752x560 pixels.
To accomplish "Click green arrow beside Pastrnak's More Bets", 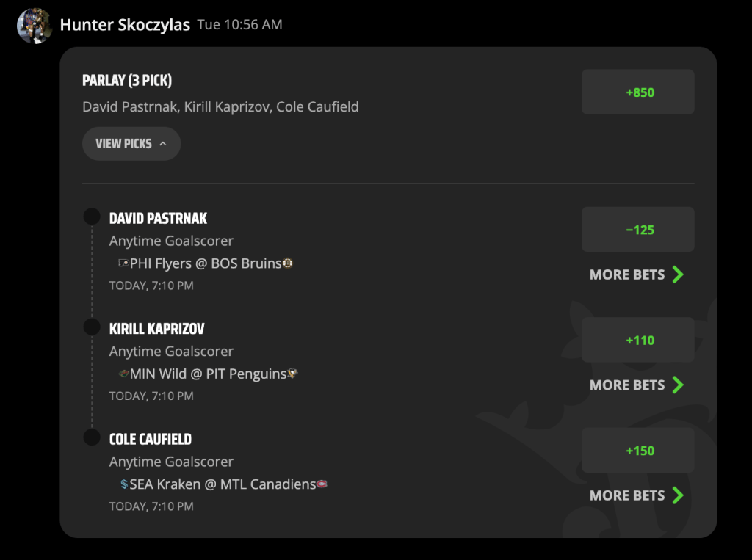I will pyautogui.click(x=678, y=274).
